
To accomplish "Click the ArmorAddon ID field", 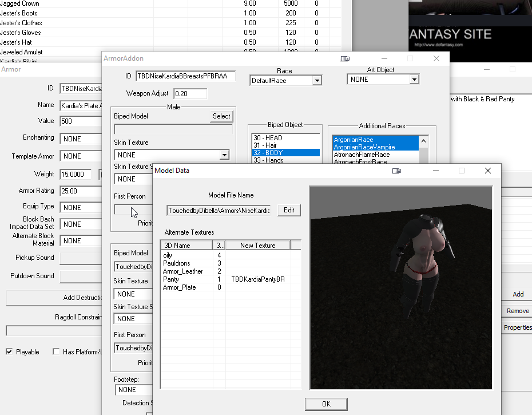I will pos(185,76).
